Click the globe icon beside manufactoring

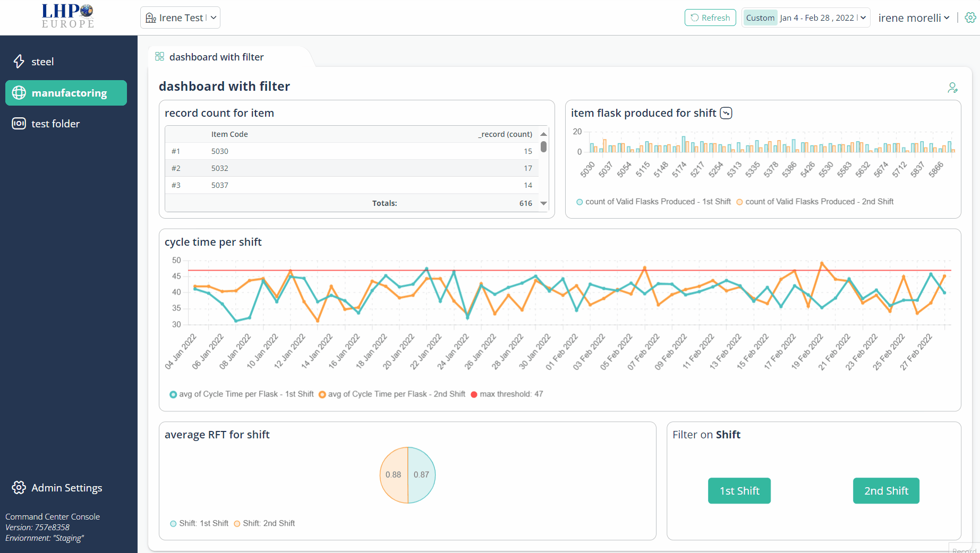pyautogui.click(x=19, y=93)
